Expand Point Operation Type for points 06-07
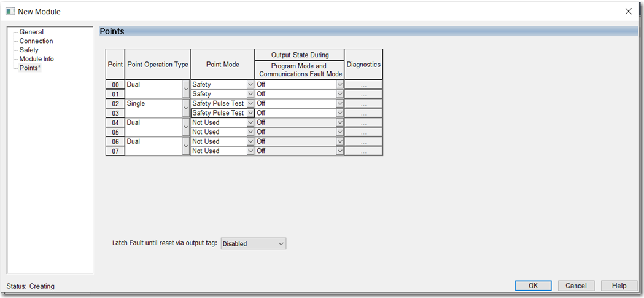The width and height of the screenshot is (644, 298). coord(186,146)
